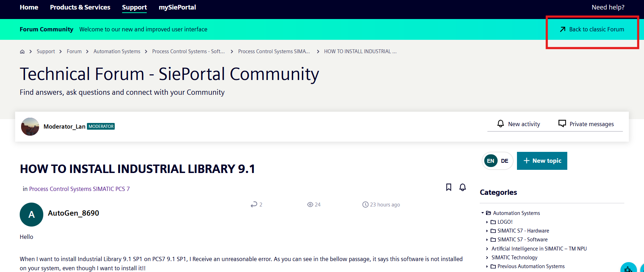The height and width of the screenshot is (272, 644).
Task: Open SIMATIC Technology category
Action: pos(514,258)
